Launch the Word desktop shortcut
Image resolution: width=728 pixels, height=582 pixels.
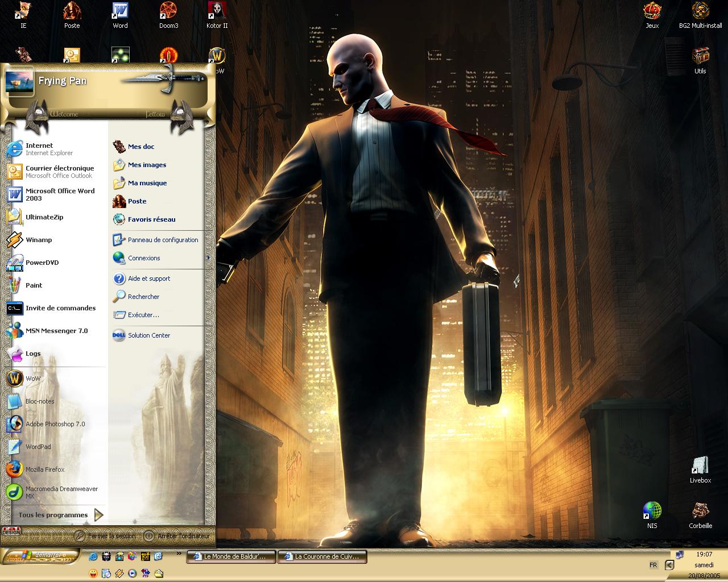coord(120,15)
